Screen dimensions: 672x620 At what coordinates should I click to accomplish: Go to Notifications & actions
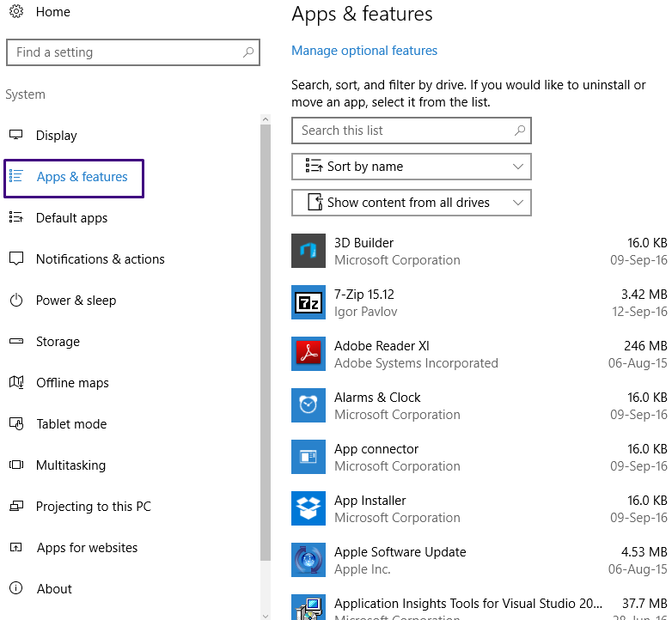pos(100,259)
